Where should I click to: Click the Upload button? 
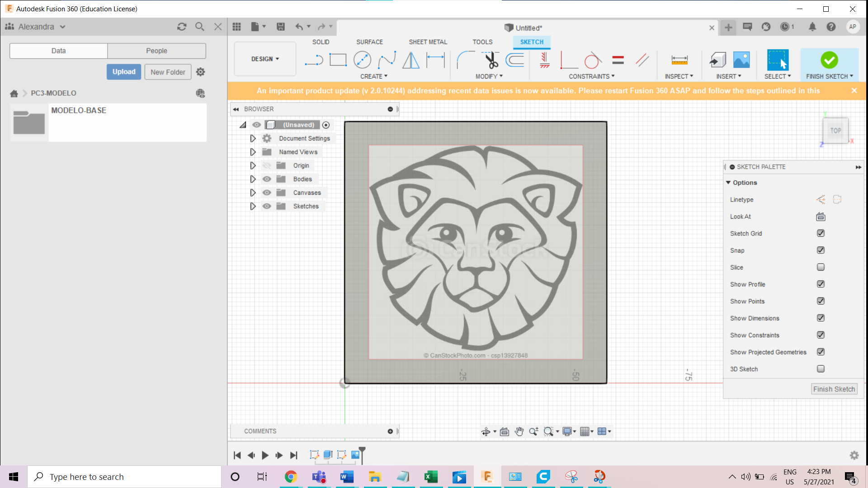click(124, 72)
